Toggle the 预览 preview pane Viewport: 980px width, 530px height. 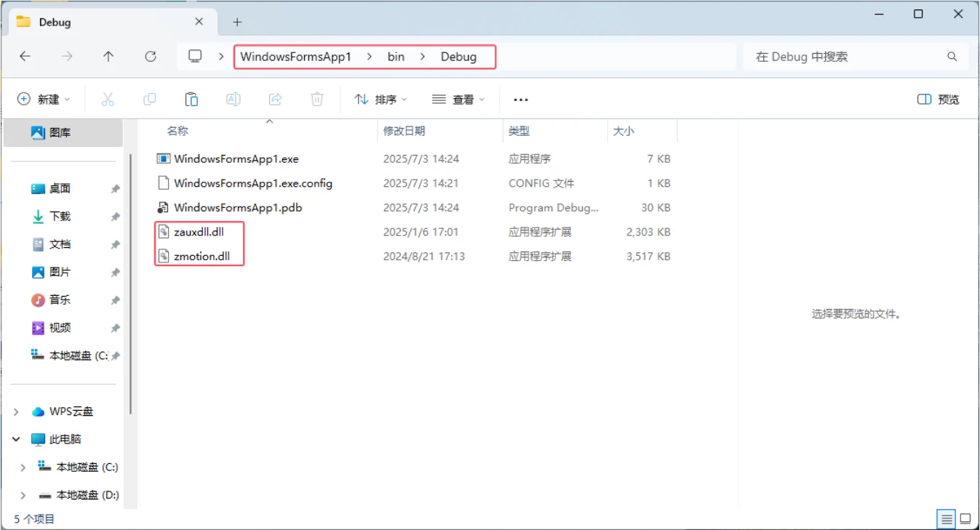(x=937, y=99)
